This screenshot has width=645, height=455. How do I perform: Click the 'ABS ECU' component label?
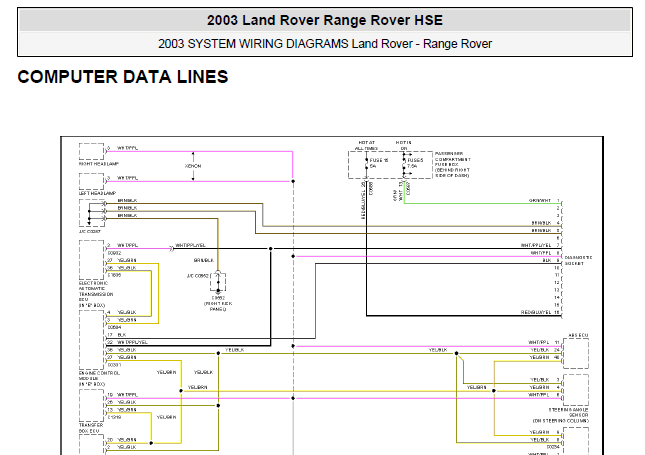(x=578, y=336)
